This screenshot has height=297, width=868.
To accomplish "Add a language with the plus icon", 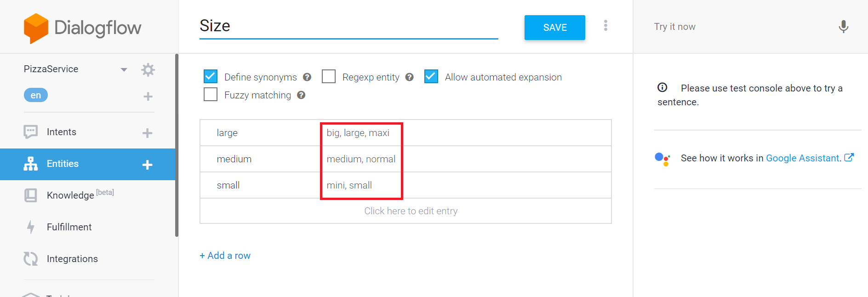I will [x=148, y=96].
